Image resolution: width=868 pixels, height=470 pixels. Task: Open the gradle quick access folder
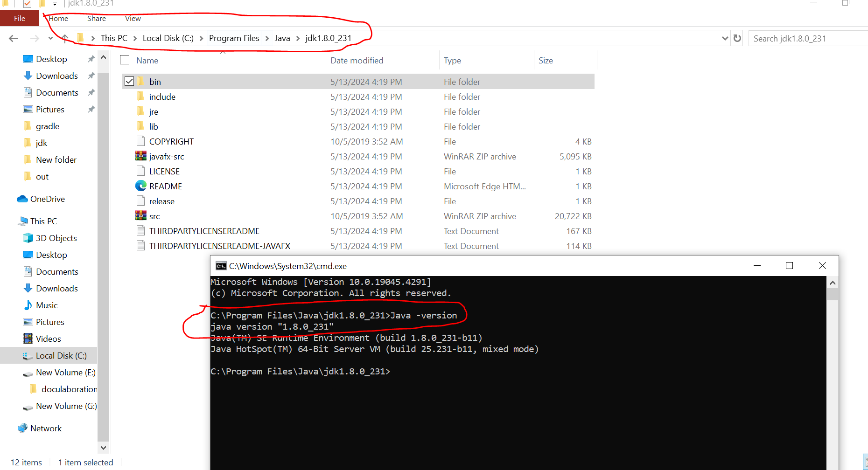coord(41,126)
